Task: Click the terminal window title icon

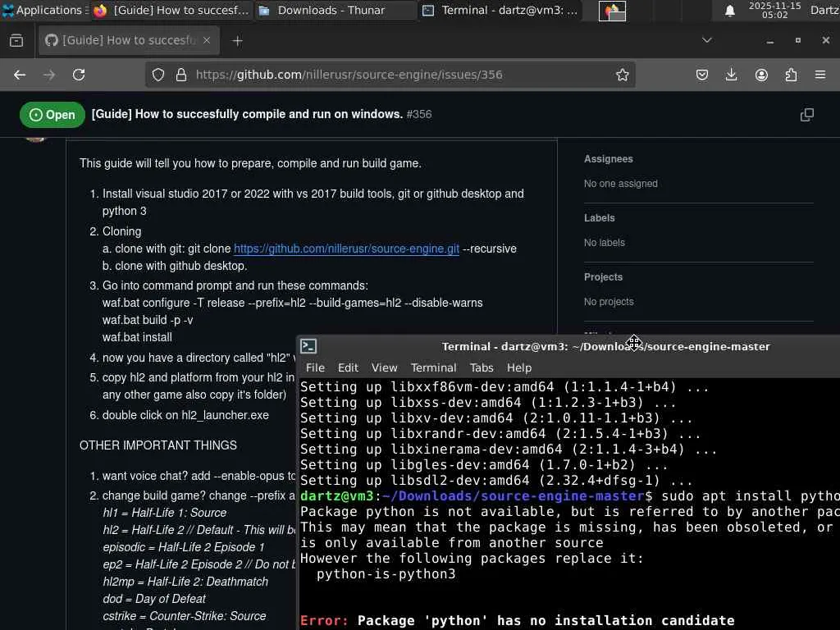Action: 308,346
